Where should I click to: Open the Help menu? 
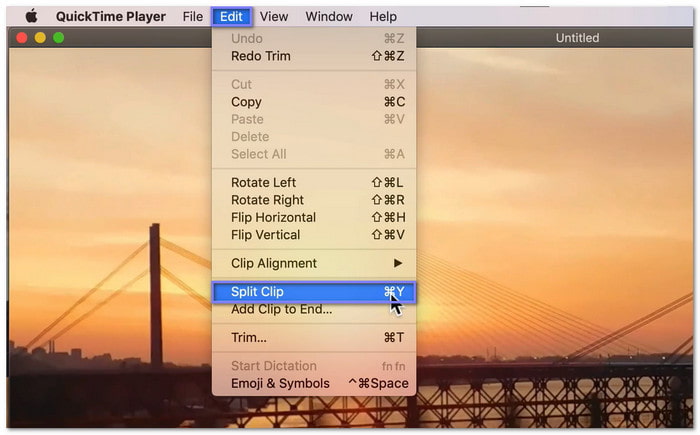(x=383, y=16)
